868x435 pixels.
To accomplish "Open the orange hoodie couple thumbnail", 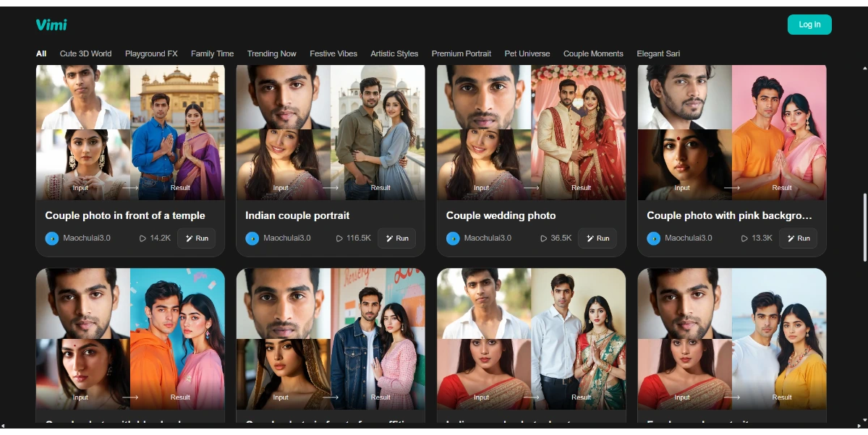I will tap(130, 338).
